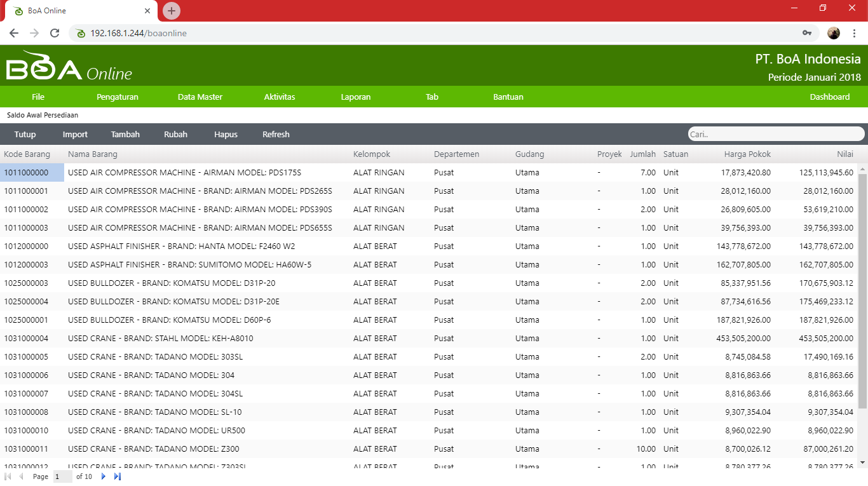The image size is (868, 486).
Task: Go to the previous page arrow
Action: point(21,476)
